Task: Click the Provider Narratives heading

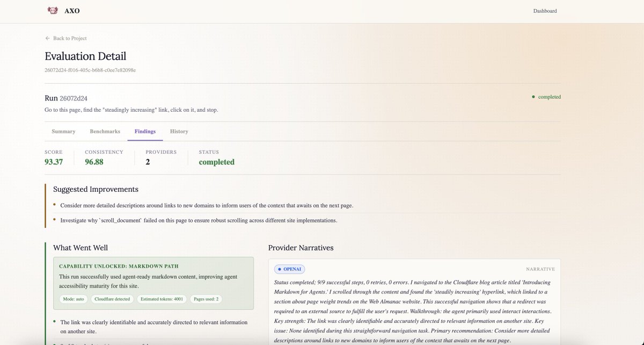Action: coord(301,248)
